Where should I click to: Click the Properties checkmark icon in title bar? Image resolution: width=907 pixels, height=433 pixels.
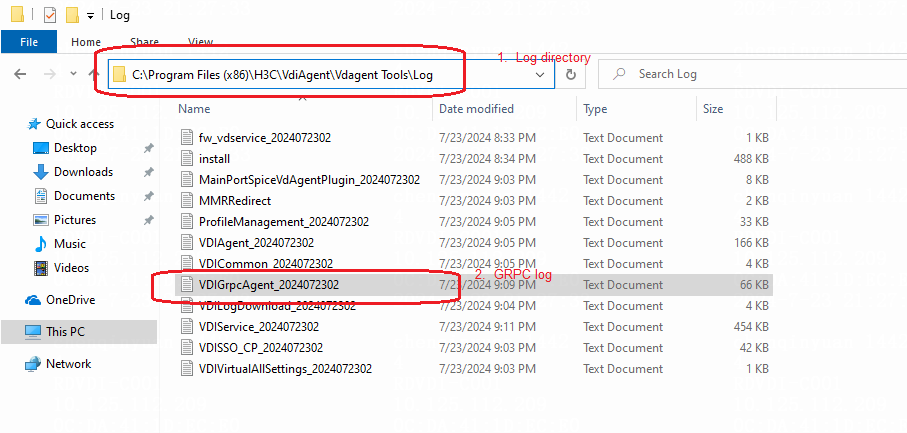[x=50, y=15]
